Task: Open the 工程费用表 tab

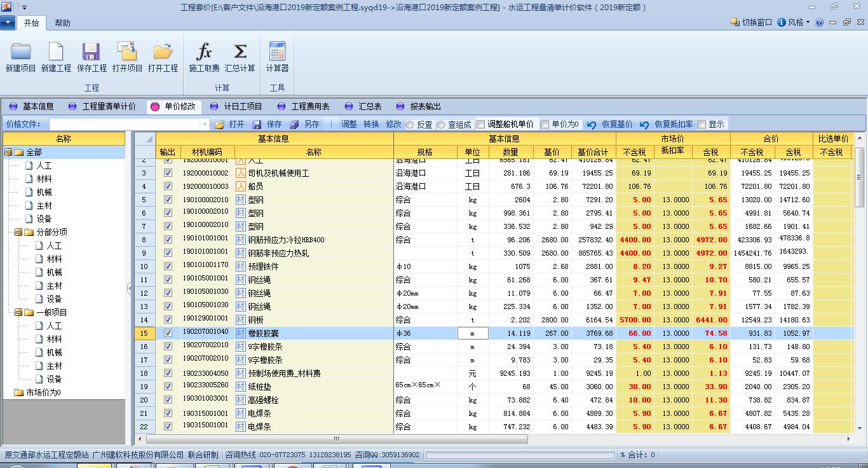Action: tap(304, 107)
